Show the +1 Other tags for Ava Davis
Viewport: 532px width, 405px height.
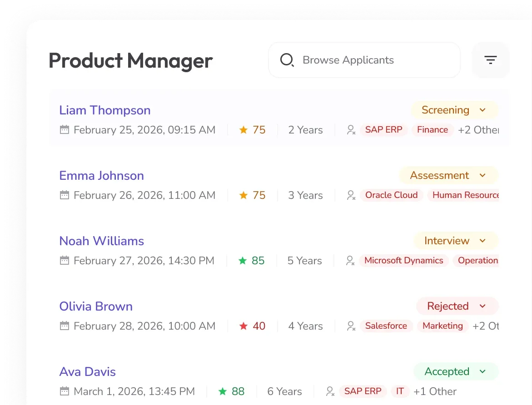(435, 391)
